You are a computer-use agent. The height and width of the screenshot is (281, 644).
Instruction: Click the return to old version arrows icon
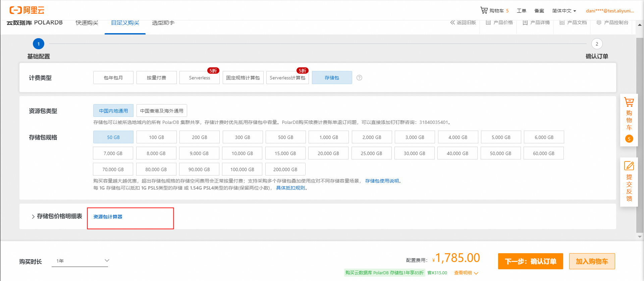(452, 22)
